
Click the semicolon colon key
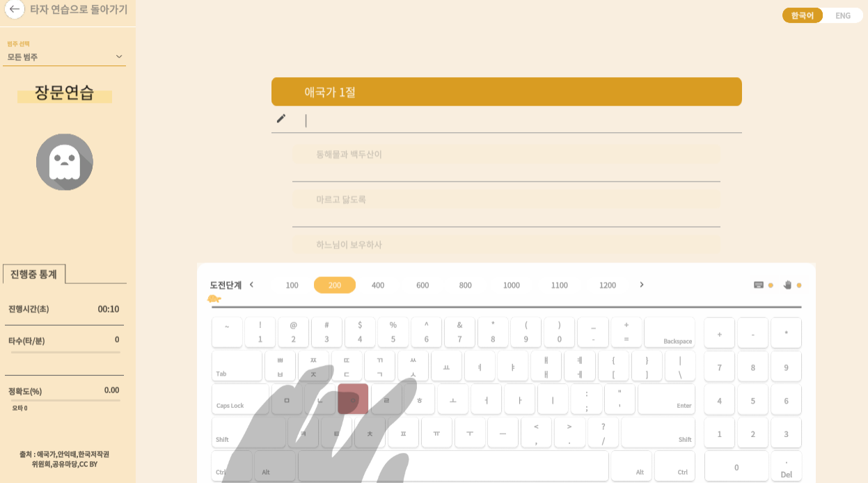[586, 399]
